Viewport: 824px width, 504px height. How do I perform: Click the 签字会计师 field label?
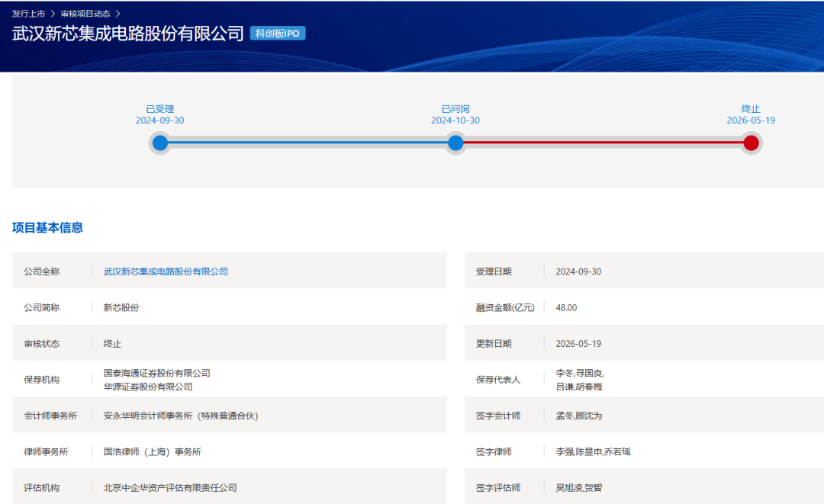click(498, 416)
